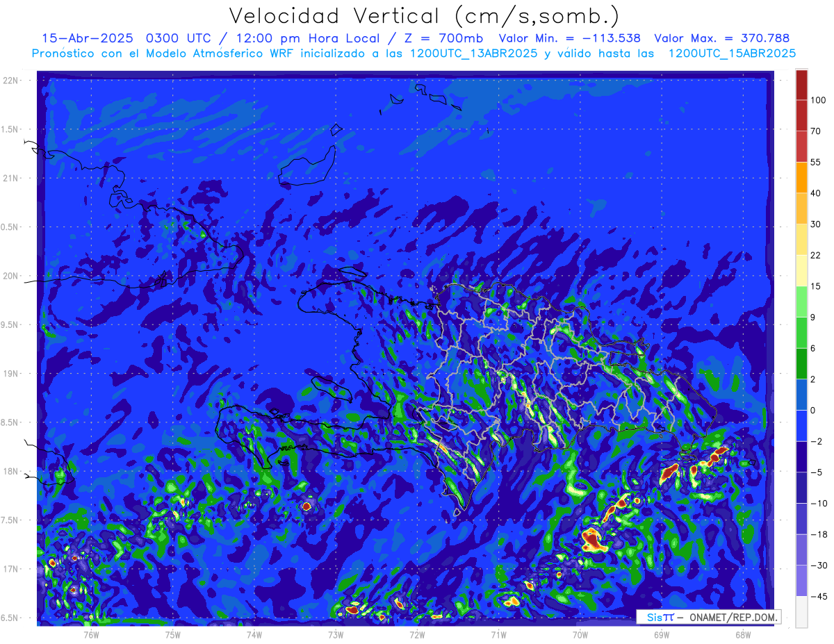Click the "75W" longitude label
This screenshot has width=834, height=644.
(x=173, y=634)
